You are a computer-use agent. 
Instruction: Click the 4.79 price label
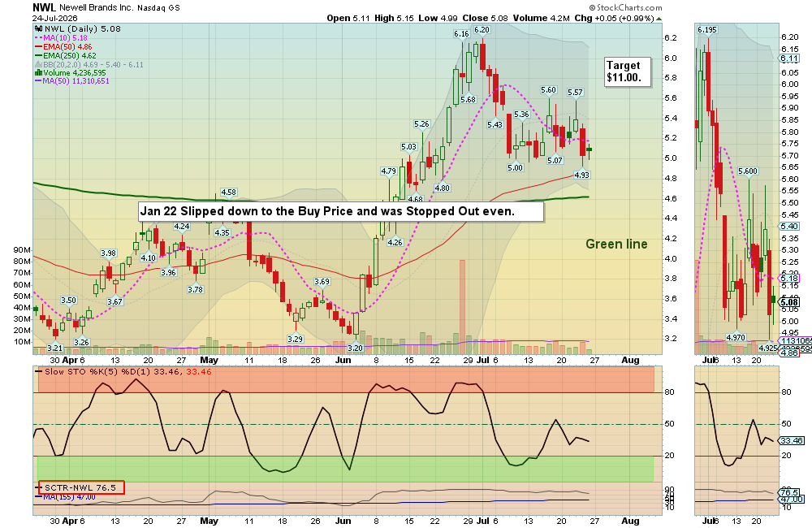point(388,171)
